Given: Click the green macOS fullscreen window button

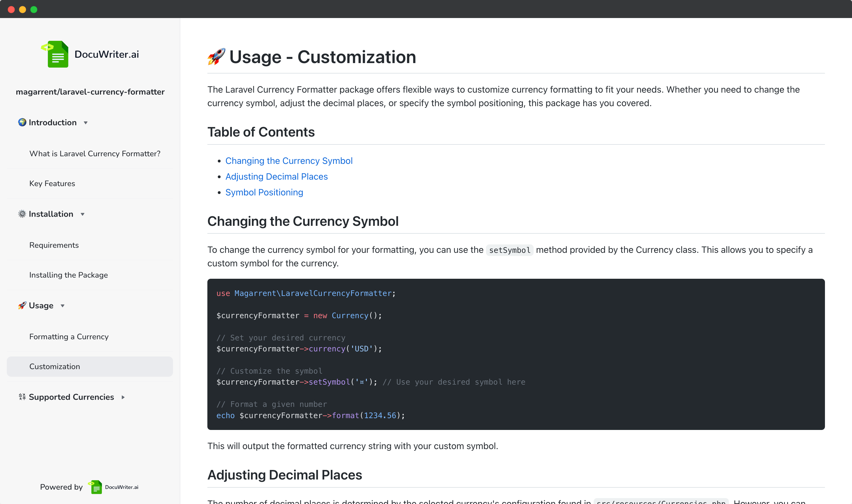Looking at the screenshot, I should pyautogui.click(x=34, y=10).
